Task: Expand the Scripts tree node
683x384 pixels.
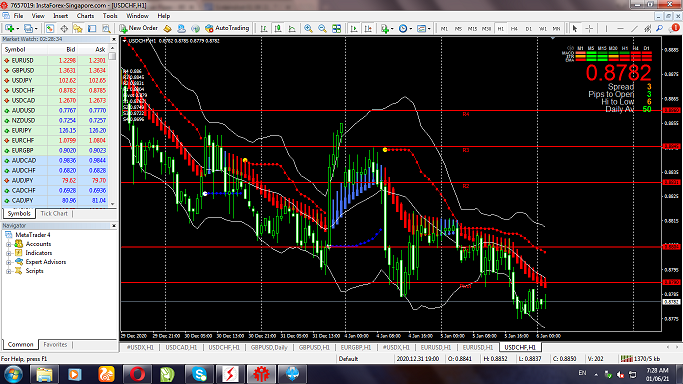Action: click(8, 271)
